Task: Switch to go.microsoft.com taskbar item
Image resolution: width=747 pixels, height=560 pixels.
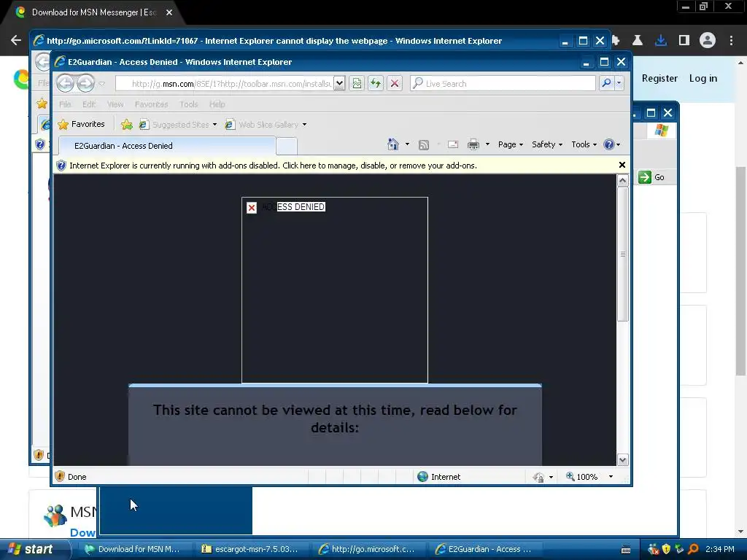Action: [368, 549]
